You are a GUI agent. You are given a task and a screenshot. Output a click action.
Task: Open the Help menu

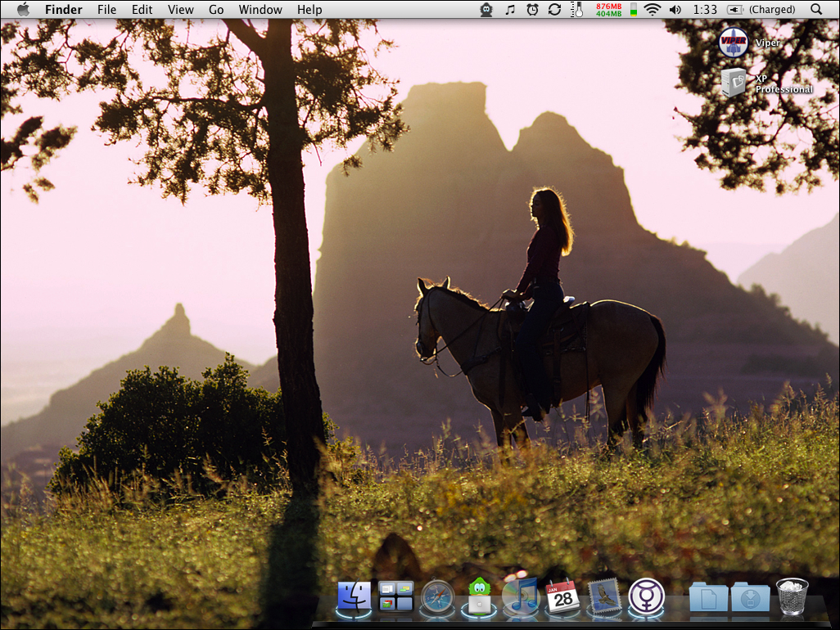(x=309, y=10)
